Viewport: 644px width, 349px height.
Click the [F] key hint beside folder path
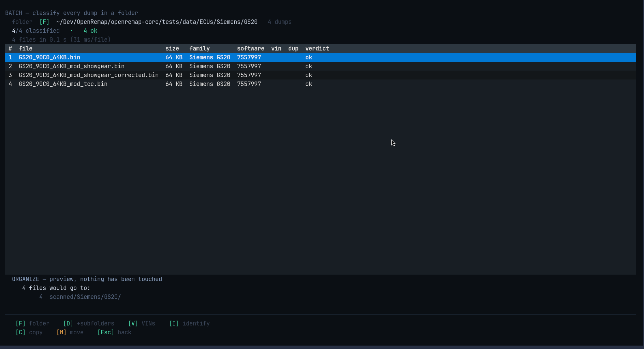44,22
